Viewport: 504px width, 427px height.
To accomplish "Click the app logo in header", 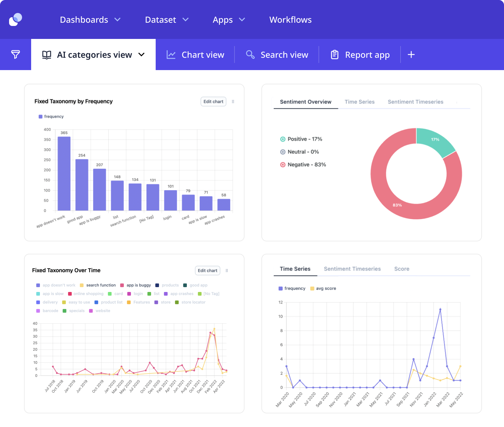I will pyautogui.click(x=15, y=19).
